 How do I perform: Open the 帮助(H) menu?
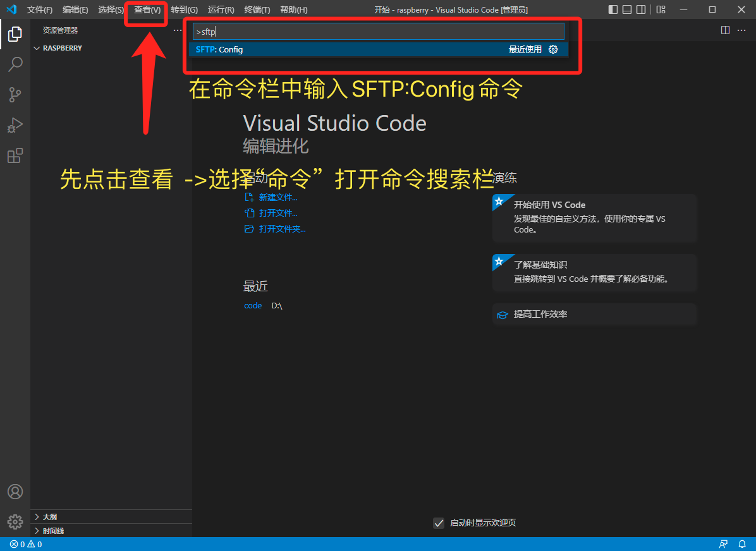point(294,9)
